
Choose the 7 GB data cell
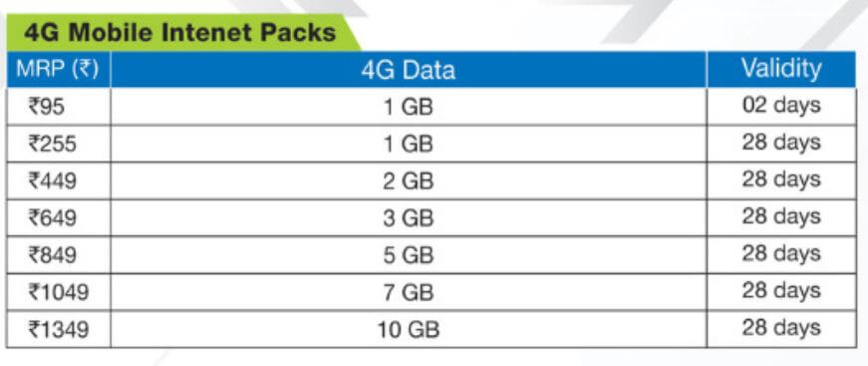tap(409, 292)
